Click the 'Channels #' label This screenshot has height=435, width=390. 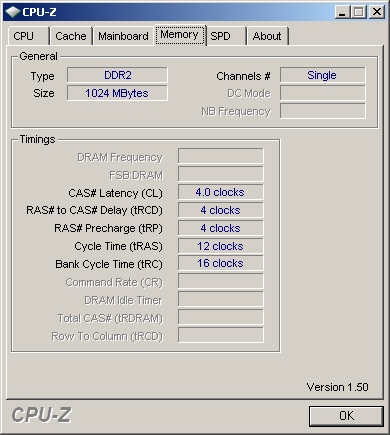(243, 76)
